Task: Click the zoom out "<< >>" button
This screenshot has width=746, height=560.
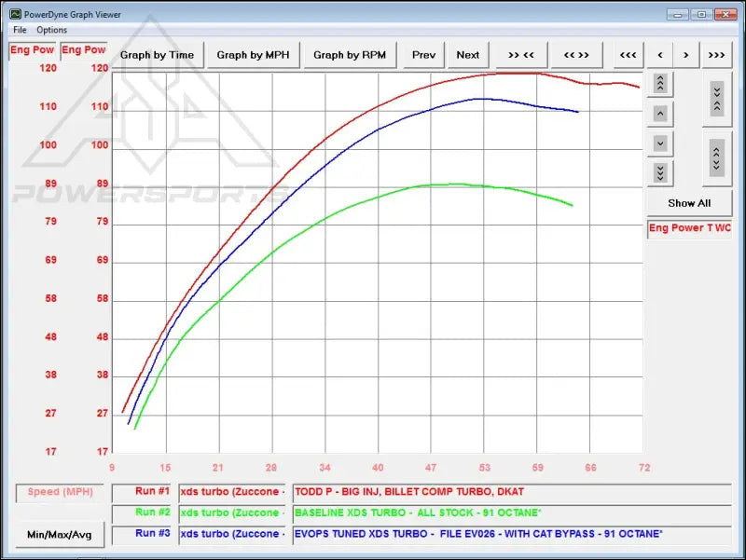Action: click(575, 55)
